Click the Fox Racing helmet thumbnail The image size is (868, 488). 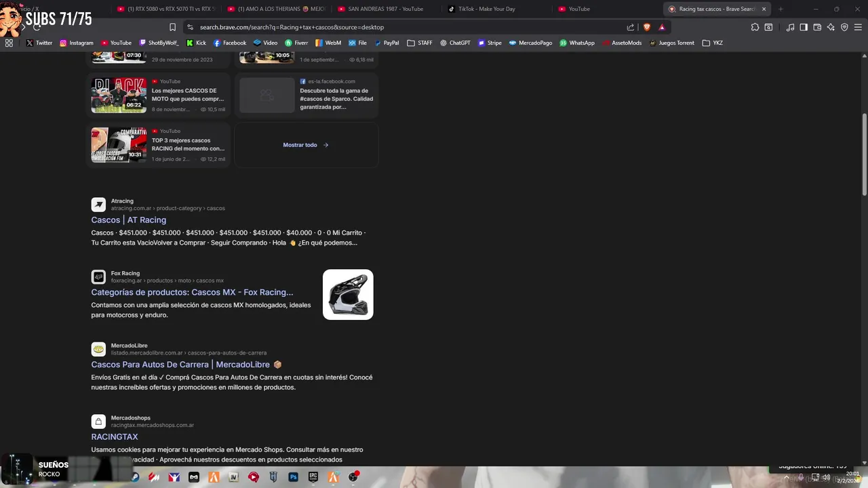pos(348,295)
